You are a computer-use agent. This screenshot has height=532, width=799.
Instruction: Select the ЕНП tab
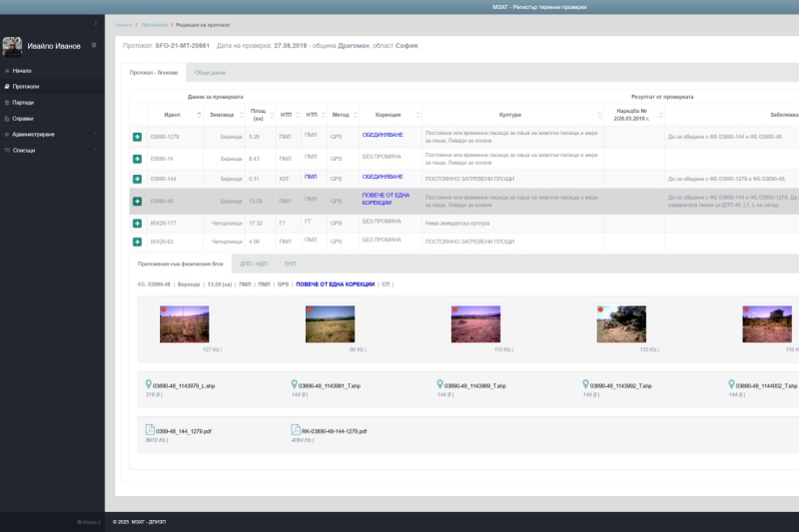[291, 265]
